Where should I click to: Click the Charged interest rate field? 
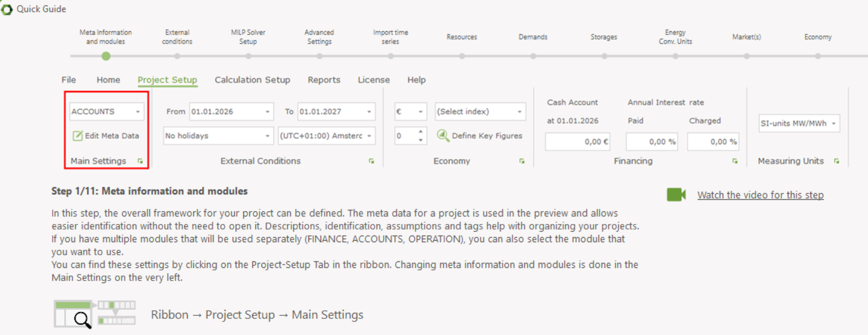click(713, 142)
